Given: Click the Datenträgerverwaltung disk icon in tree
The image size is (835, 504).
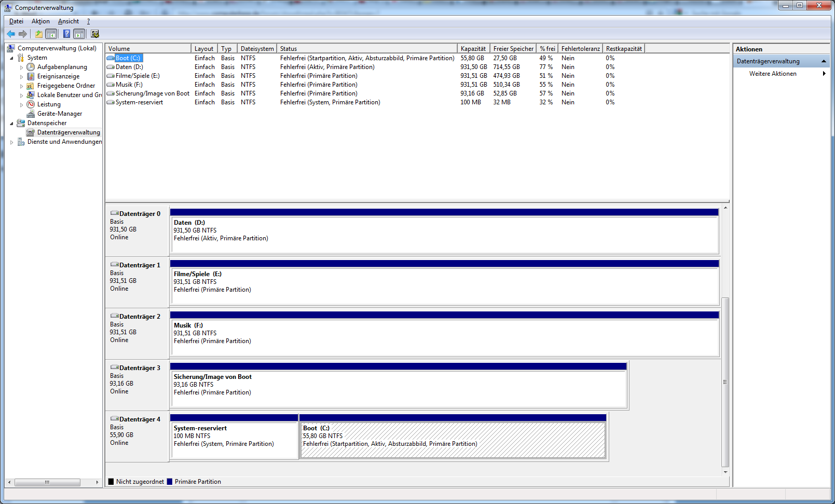Looking at the screenshot, I should [x=31, y=132].
